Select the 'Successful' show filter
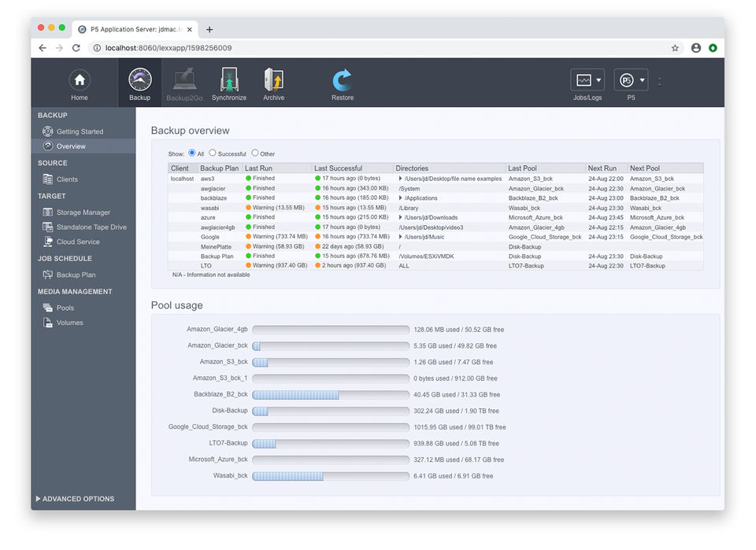Image resolution: width=756 pixels, height=550 pixels. coord(213,153)
